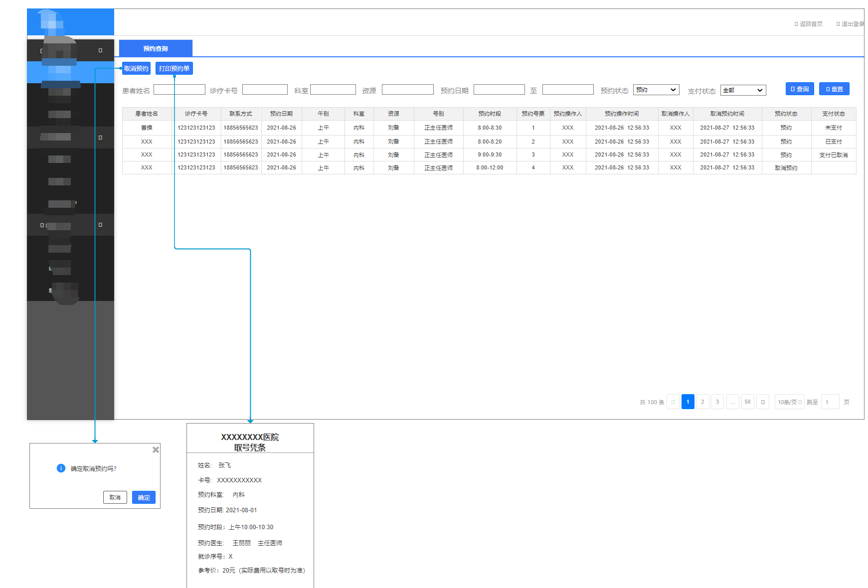Expand the third sidebar menu group arrow
The width and height of the screenshot is (868, 588).
100,225
